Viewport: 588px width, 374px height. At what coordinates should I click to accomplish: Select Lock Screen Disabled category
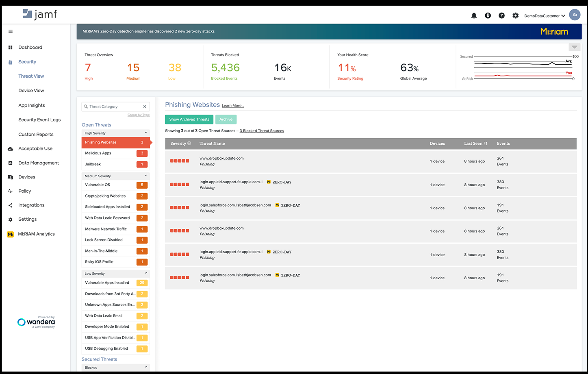click(x=115, y=240)
